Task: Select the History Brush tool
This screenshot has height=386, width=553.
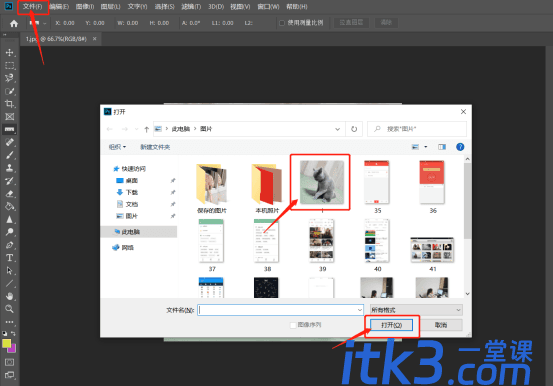Action: point(10,181)
